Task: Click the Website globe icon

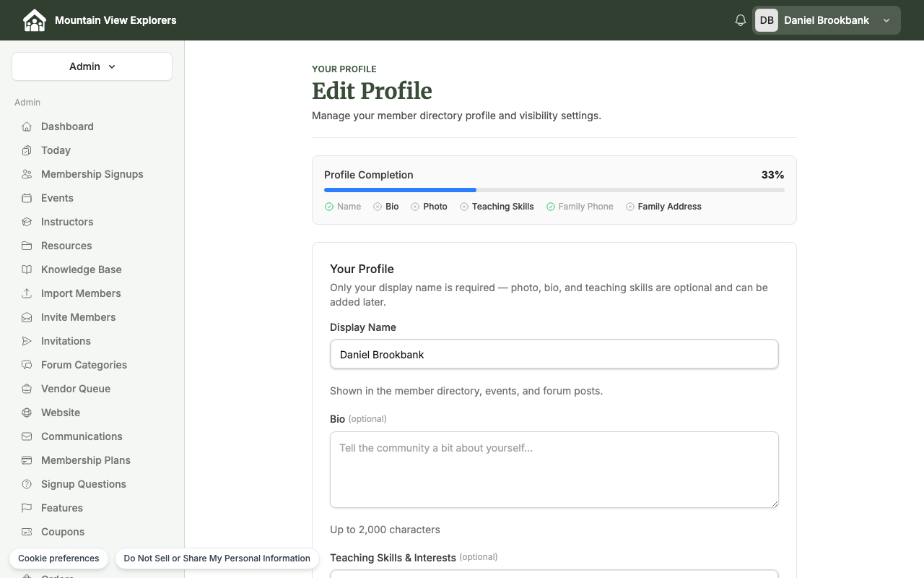Action: click(27, 413)
